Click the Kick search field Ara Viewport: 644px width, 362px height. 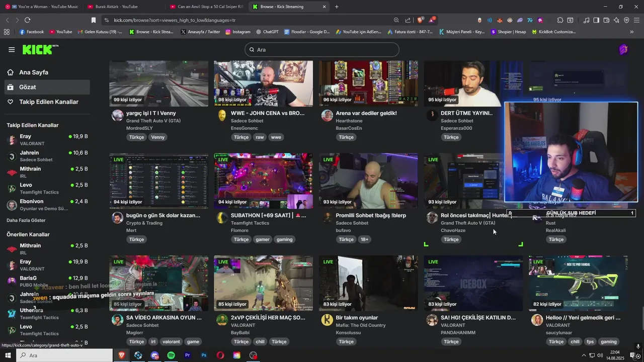(322, 49)
